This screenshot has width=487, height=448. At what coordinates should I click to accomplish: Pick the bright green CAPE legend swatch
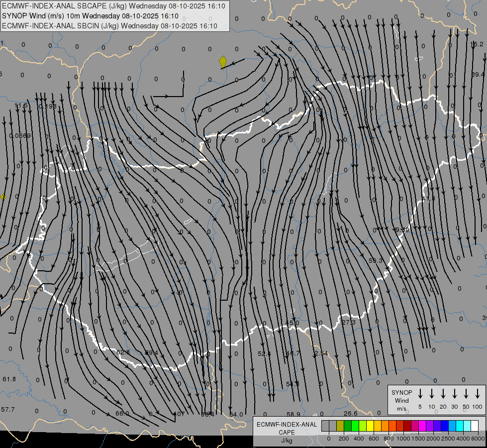355,426
